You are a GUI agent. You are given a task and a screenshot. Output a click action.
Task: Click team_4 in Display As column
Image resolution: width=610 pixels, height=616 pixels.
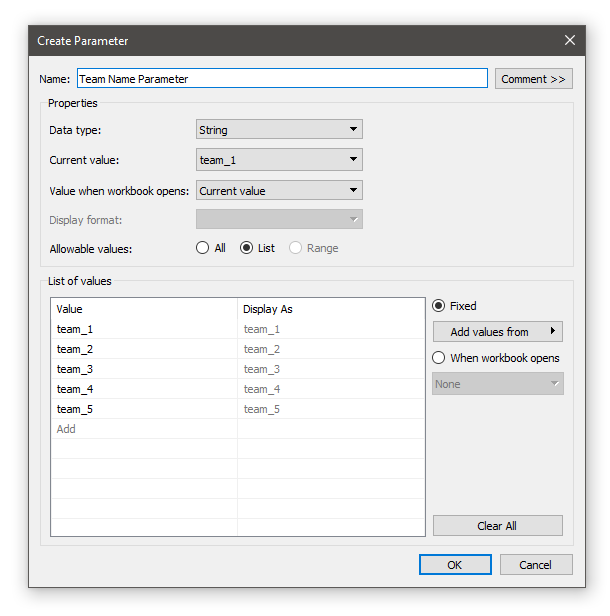[331, 389]
